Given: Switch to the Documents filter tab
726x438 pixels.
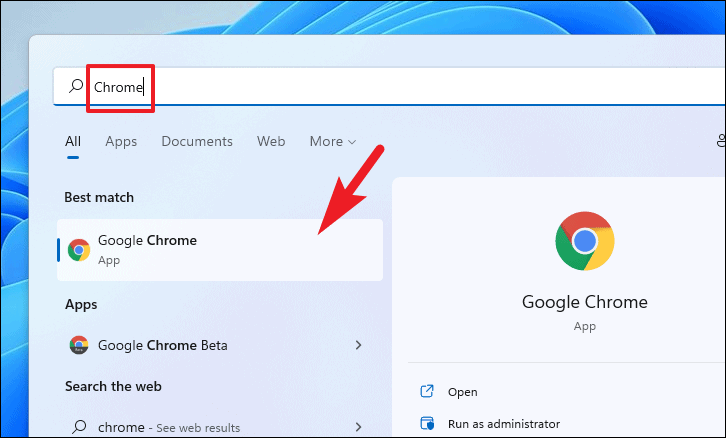Looking at the screenshot, I should [197, 141].
